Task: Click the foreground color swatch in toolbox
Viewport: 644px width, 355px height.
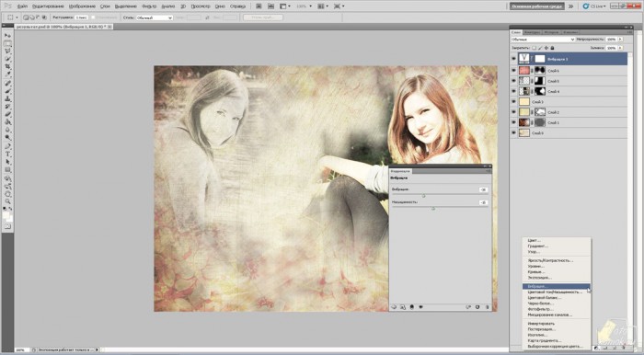Action: point(6,214)
